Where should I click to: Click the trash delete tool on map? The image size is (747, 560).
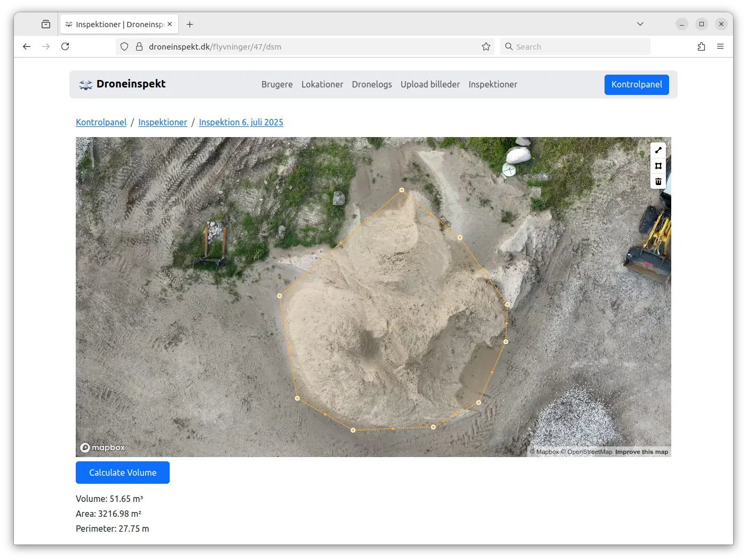658,181
